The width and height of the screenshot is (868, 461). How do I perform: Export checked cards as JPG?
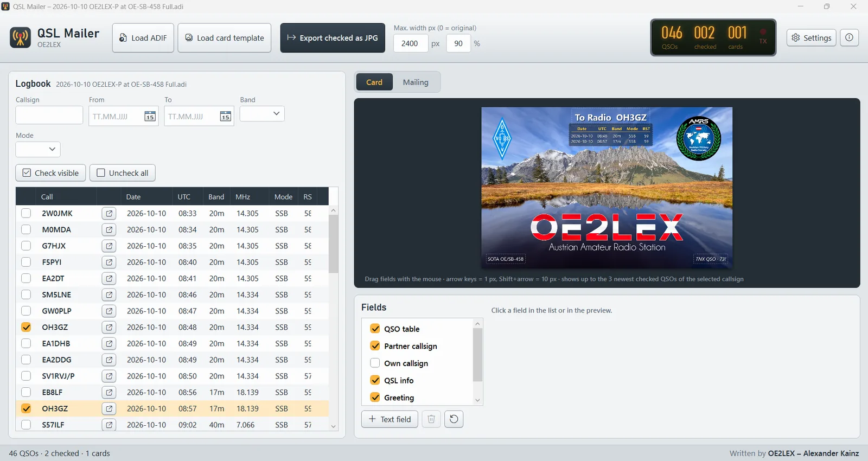(333, 38)
